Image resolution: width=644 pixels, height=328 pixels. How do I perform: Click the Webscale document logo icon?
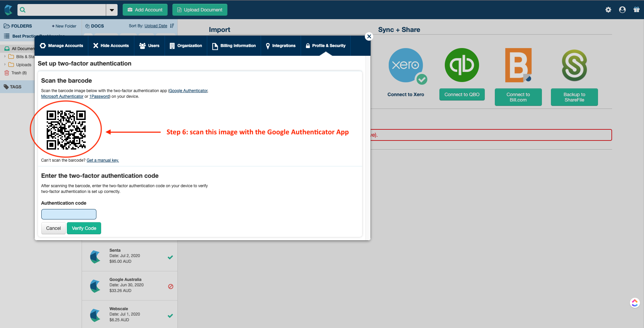tap(95, 315)
